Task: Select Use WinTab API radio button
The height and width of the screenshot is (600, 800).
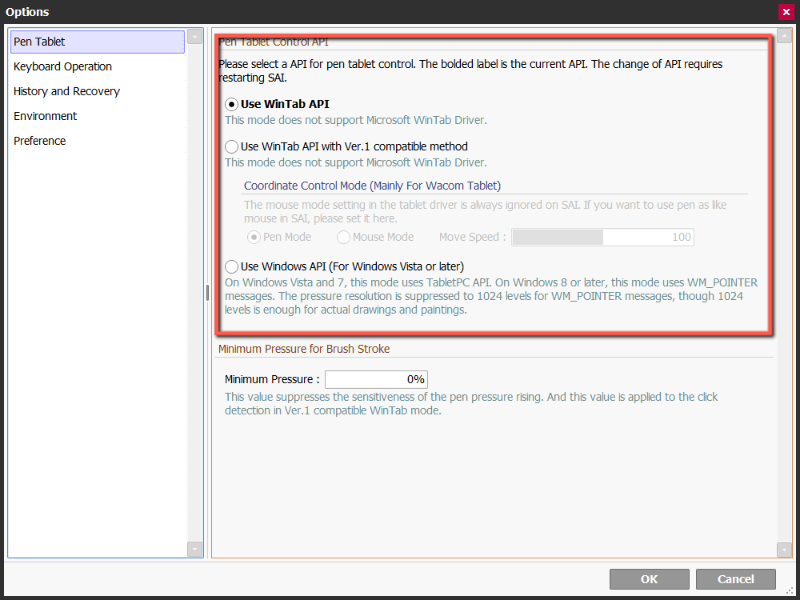Action: point(232,104)
